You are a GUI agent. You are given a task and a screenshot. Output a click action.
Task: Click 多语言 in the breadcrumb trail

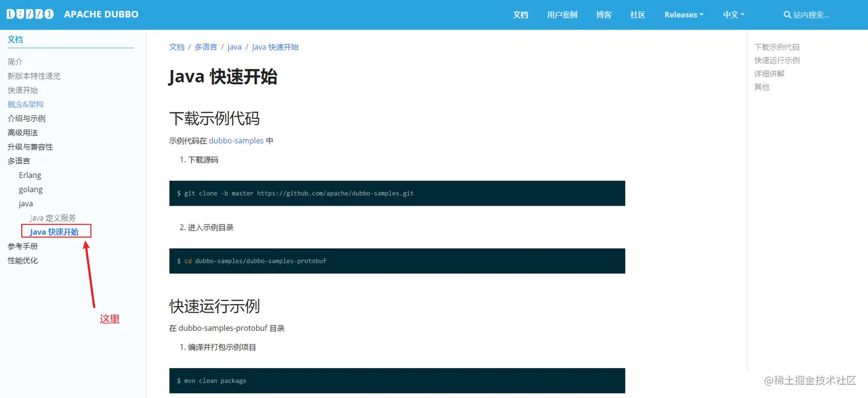206,47
